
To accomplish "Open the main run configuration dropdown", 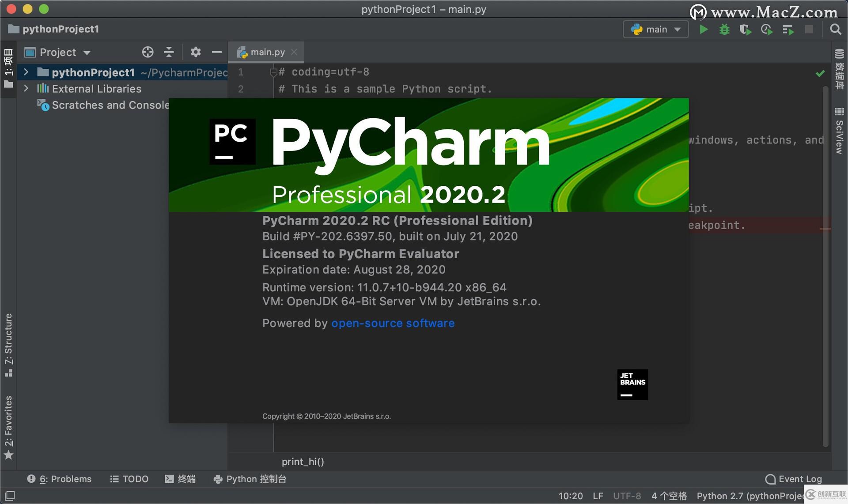I will click(x=656, y=30).
